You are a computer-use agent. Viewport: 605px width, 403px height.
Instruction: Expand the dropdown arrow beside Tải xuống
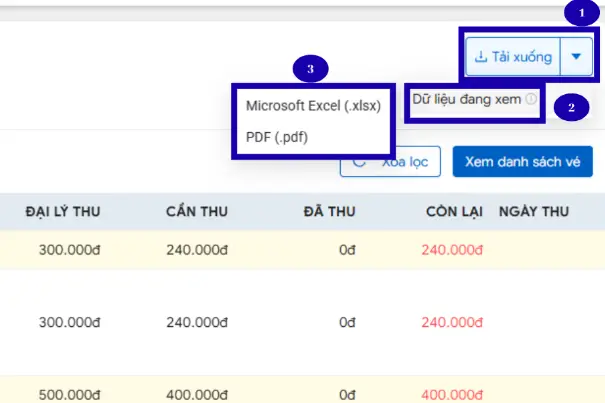point(576,57)
